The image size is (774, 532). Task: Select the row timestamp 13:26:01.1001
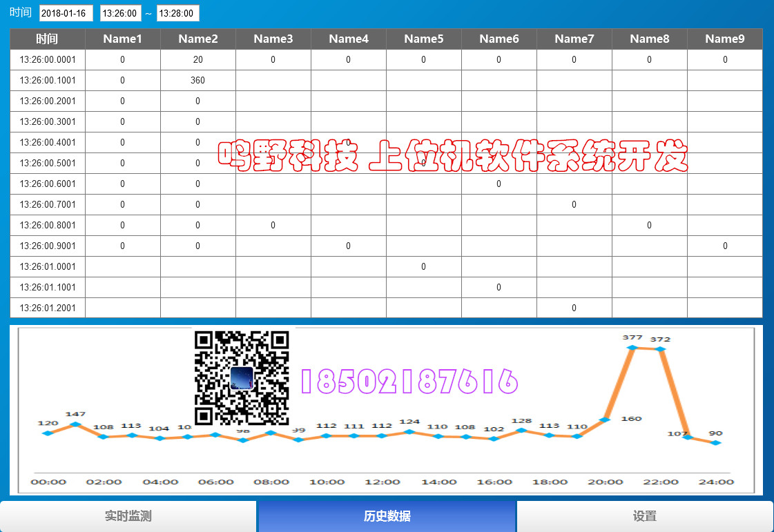(x=48, y=288)
